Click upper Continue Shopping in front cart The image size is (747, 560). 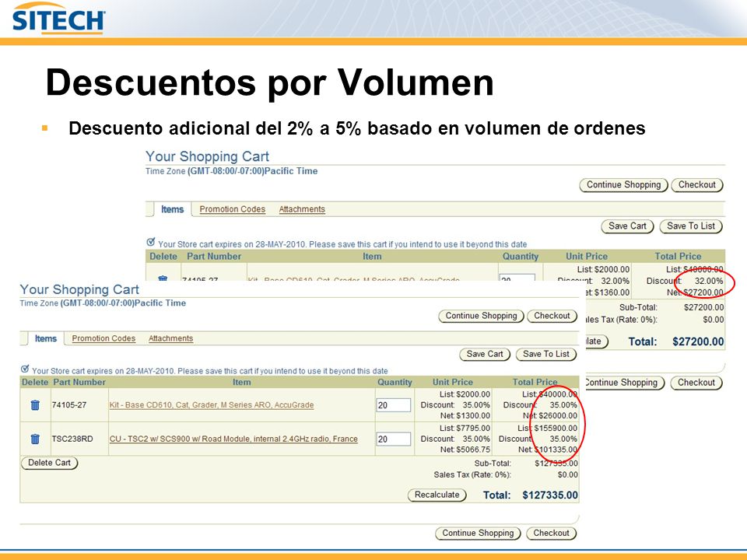(x=481, y=317)
